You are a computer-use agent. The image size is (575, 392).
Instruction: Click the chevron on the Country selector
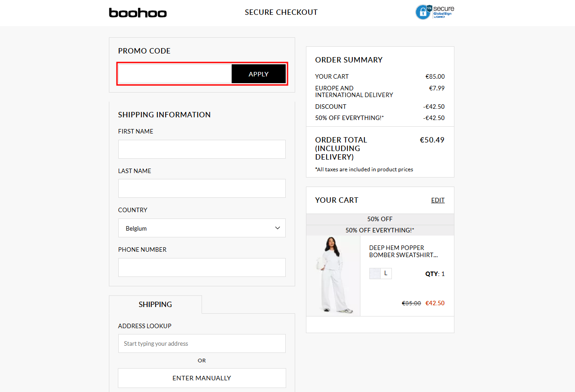(278, 228)
